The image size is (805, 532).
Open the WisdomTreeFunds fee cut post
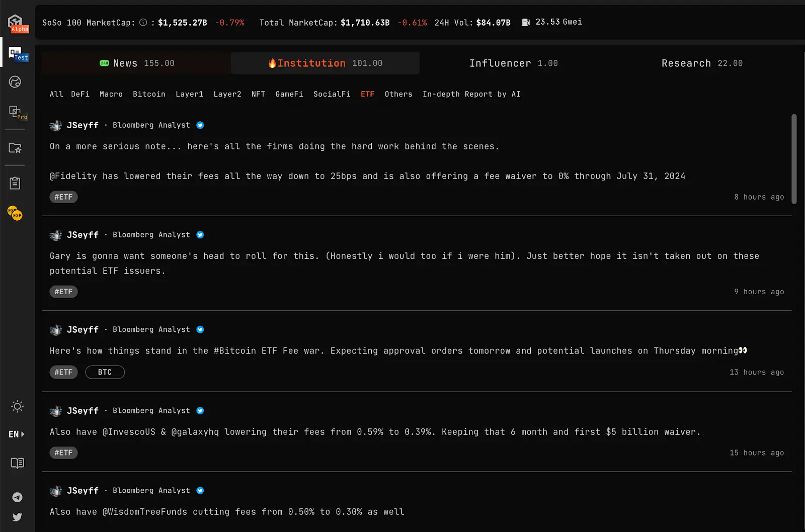point(227,512)
